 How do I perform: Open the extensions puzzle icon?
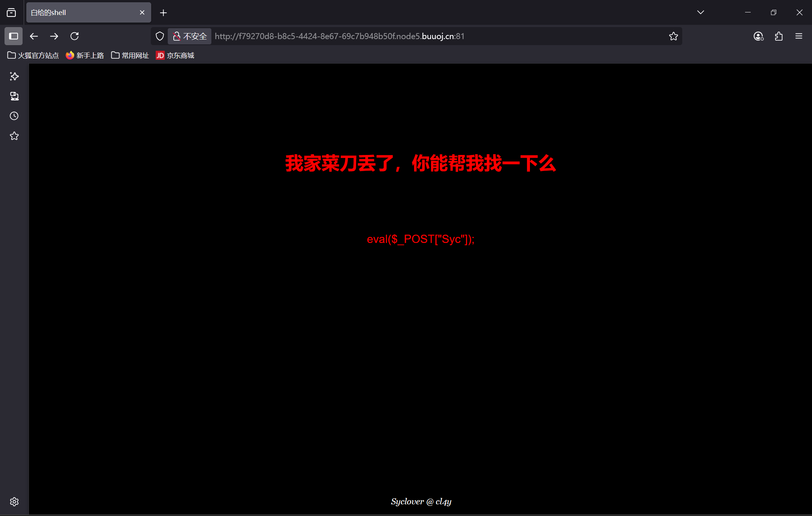pos(779,36)
